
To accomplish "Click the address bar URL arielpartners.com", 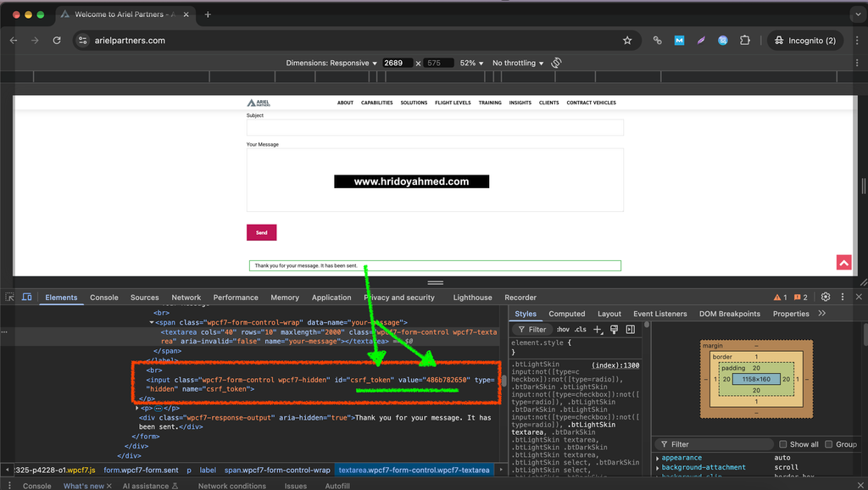I will click(x=130, y=41).
